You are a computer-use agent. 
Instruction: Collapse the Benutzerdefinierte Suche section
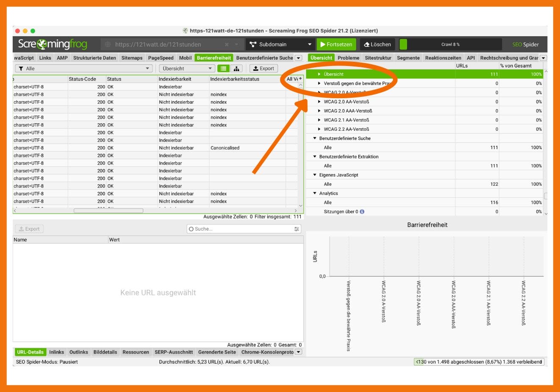tap(315, 138)
